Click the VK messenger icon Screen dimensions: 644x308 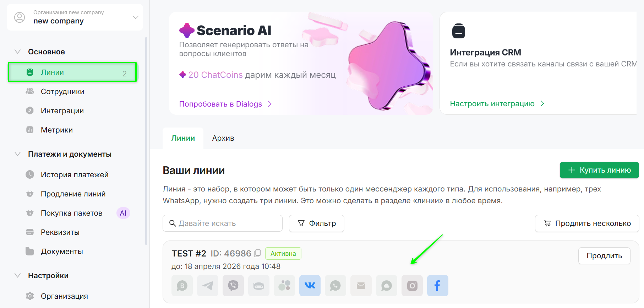[x=310, y=286]
